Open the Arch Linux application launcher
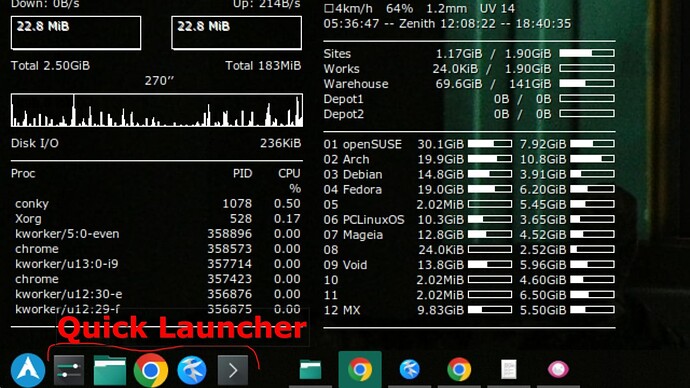Viewport: 690px width, 388px height. point(28,370)
